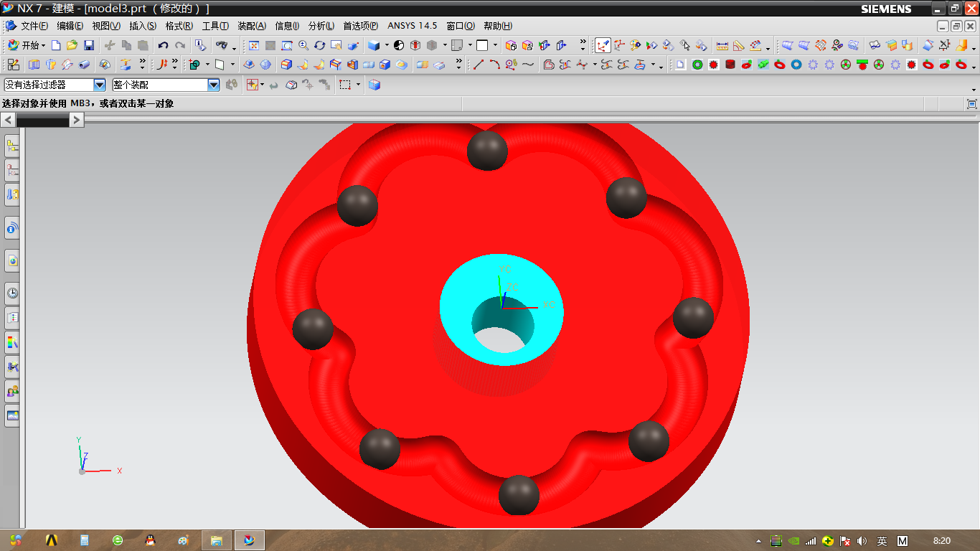Click the Fit view icon

click(254, 45)
